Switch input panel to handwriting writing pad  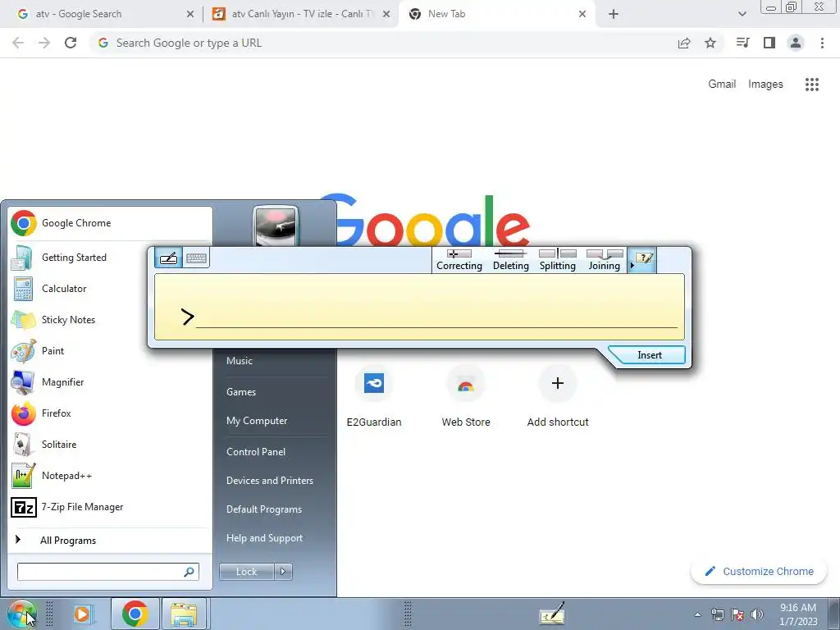(169, 258)
